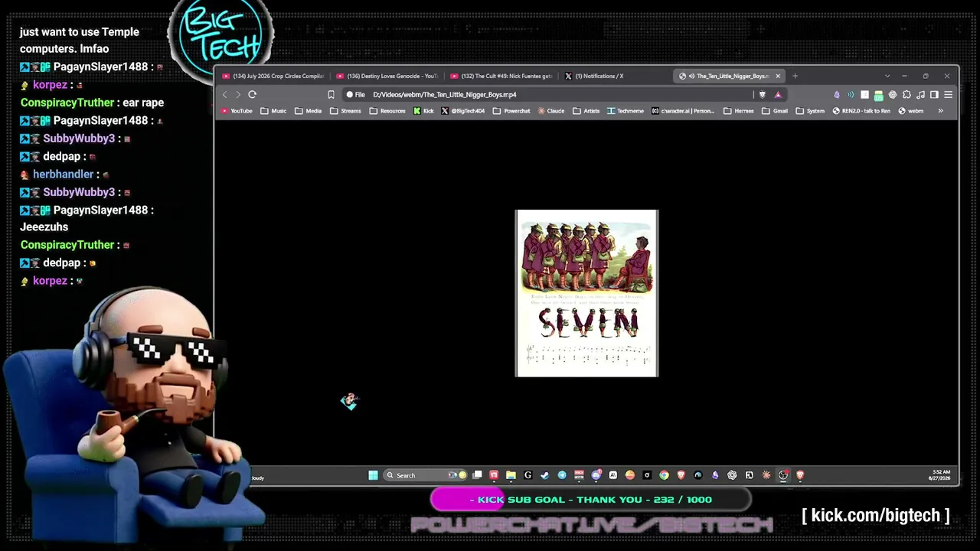Open the black G icon on taskbar
Image resolution: width=980 pixels, height=551 pixels.
point(528,475)
